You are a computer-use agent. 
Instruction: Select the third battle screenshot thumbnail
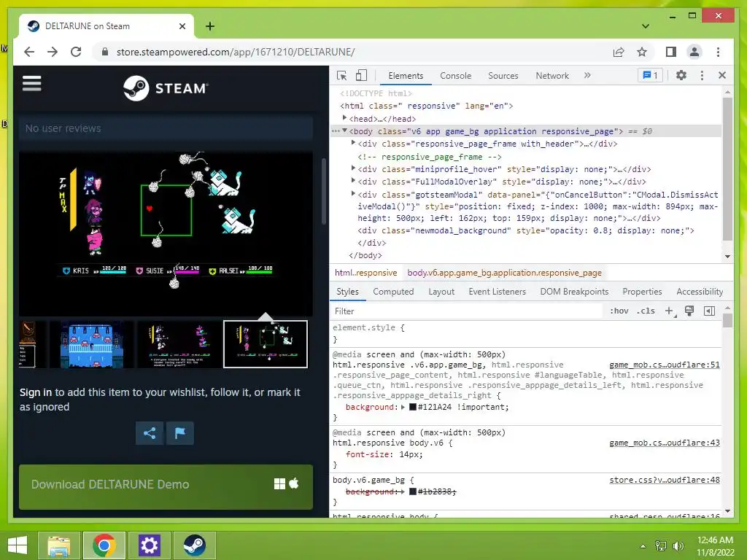click(x=181, y=344)
